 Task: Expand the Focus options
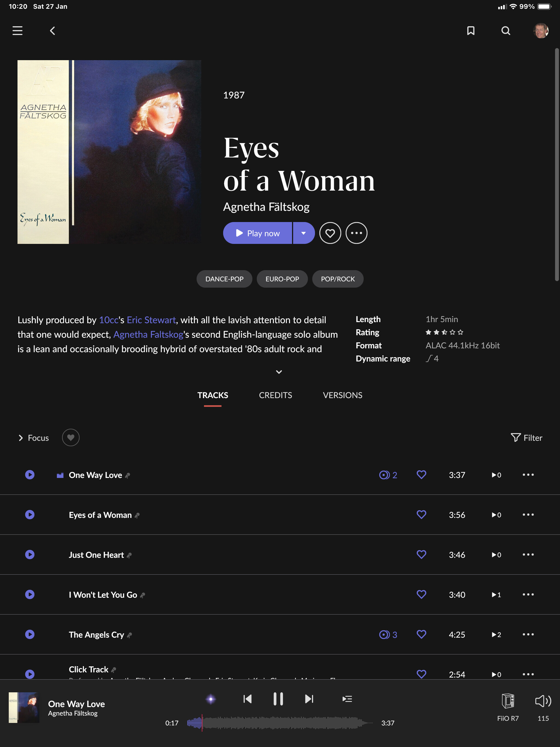click(x=33, y=438)
